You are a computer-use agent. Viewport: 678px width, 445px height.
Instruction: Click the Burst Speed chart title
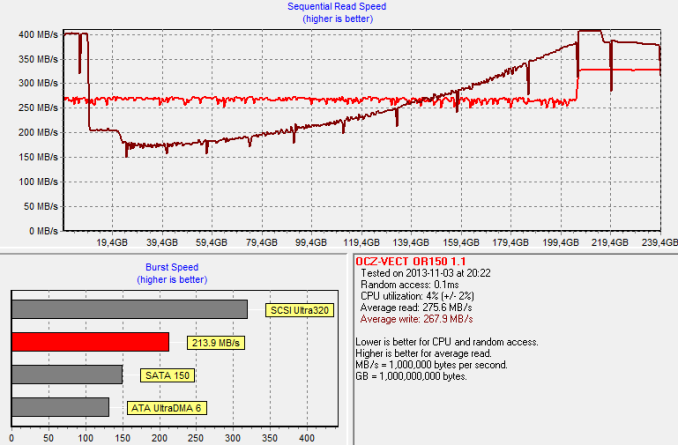pyautogui.click(x=172, y=267)
